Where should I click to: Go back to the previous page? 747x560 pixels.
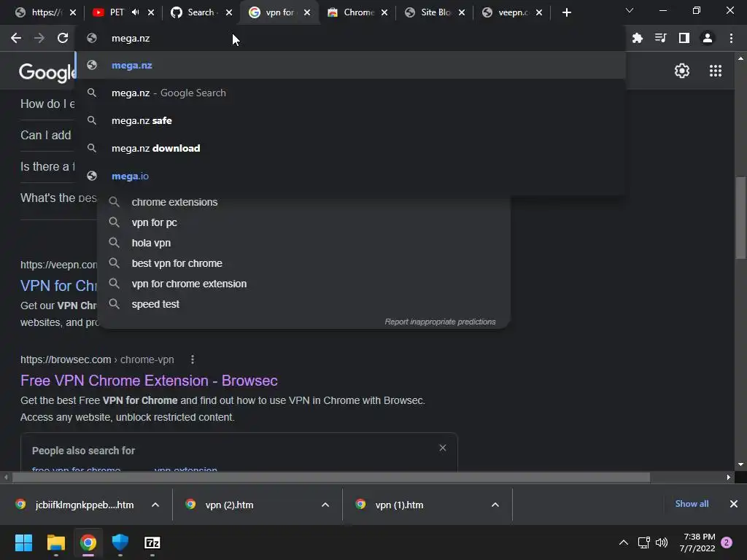[16, 38]
